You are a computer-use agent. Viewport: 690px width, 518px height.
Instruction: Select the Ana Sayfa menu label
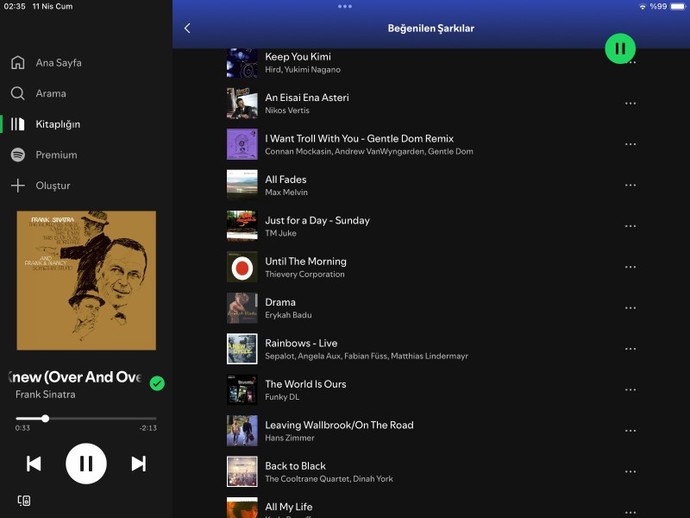(59, 63)
